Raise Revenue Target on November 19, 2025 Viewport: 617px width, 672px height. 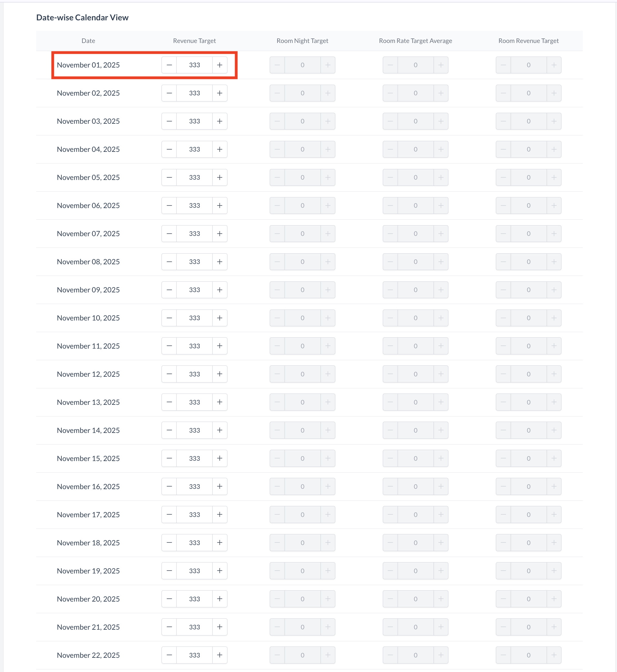coord(219,571)
